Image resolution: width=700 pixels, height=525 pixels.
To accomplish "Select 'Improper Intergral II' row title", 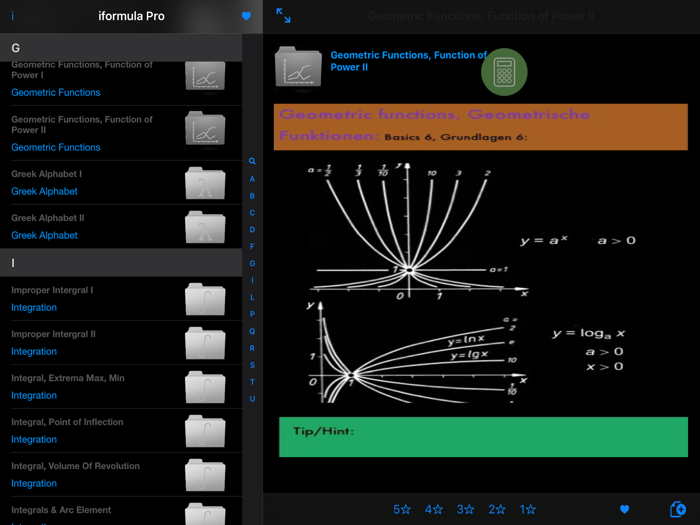I will click(x=54, y=334).
